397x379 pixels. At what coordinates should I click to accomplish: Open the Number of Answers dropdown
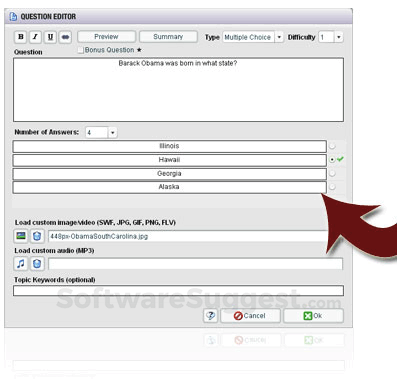click(x=113, y=133)
